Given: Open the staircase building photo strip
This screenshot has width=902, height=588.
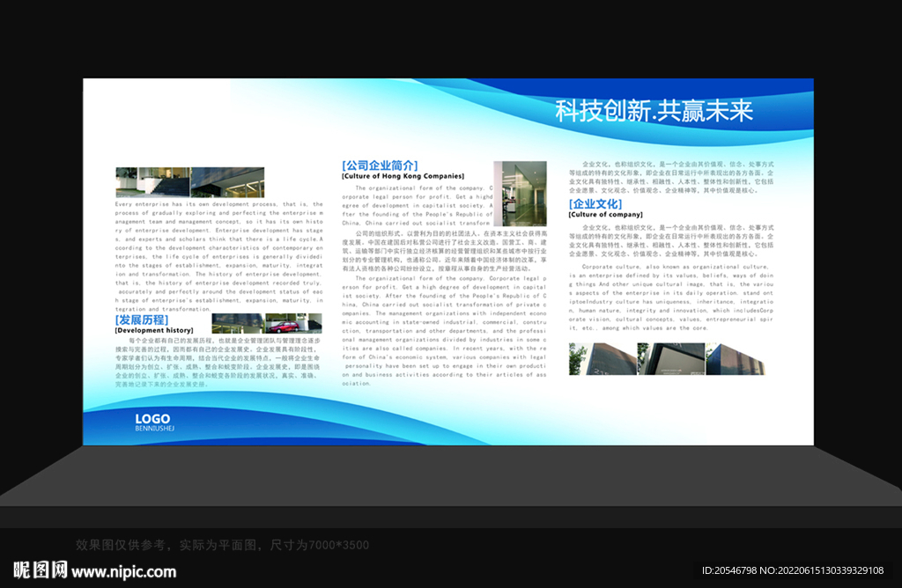Looking at the screenshot, I should [x=190, y=182].
